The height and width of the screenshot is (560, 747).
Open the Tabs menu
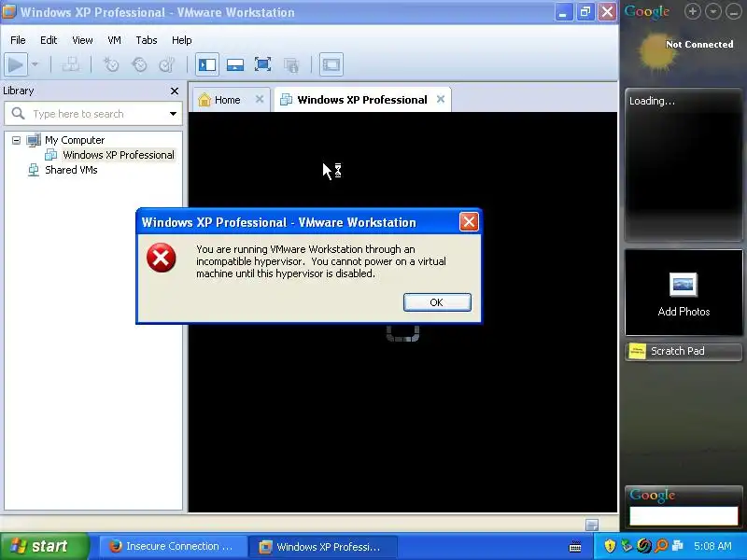(x=147, y=40)
